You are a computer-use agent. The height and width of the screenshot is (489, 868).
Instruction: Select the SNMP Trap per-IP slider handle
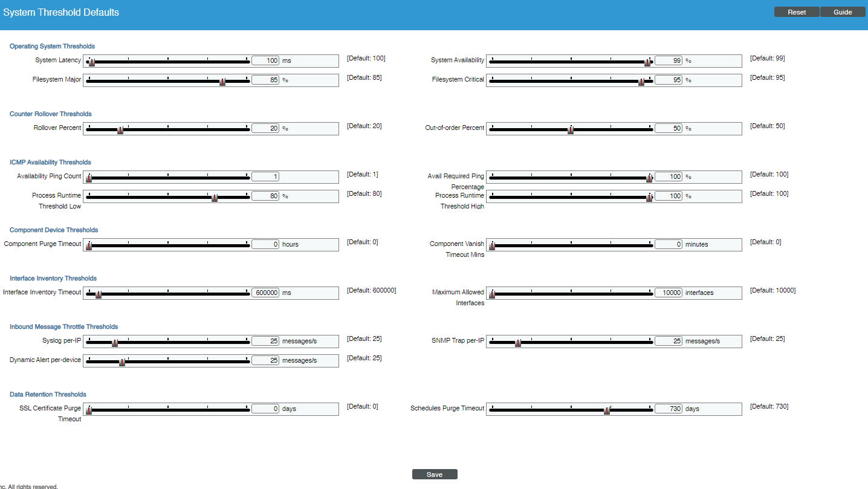517,342
